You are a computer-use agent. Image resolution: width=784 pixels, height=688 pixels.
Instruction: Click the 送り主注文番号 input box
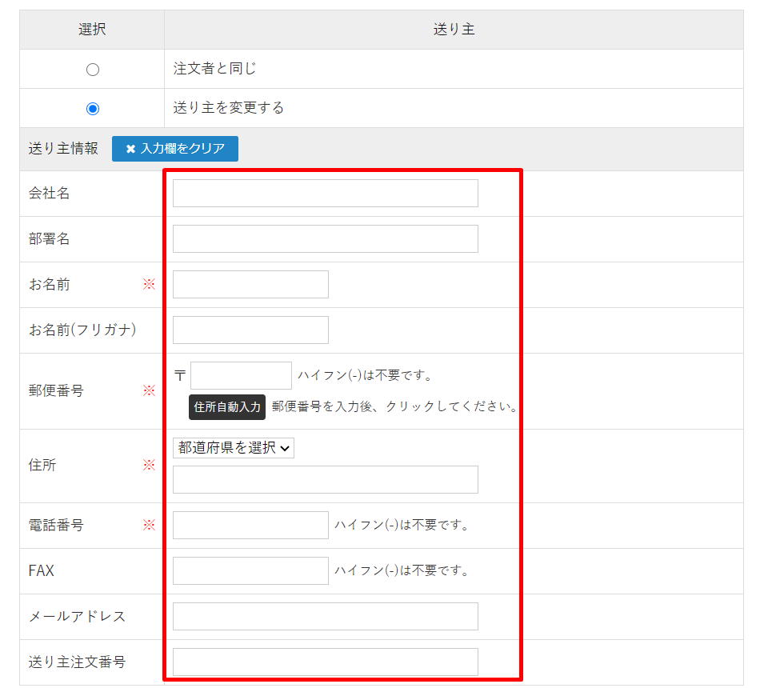coord(325,662)
